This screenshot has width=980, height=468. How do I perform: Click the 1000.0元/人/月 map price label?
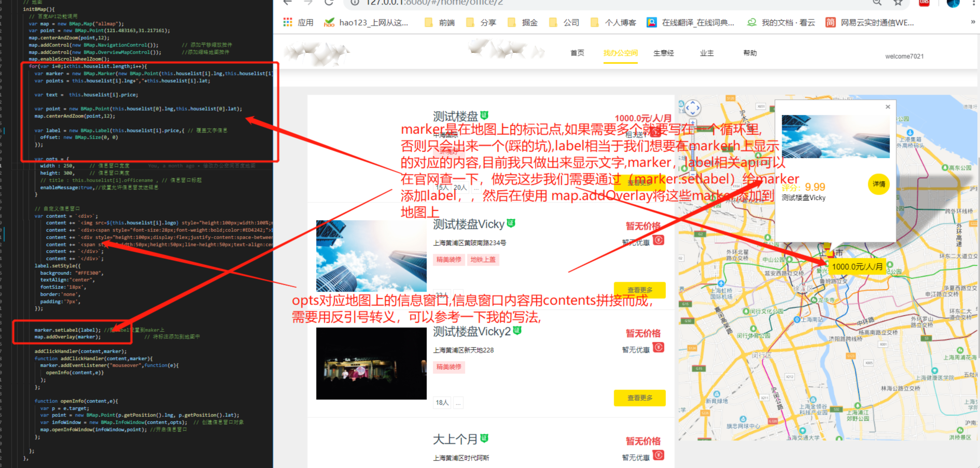point(857,266)
